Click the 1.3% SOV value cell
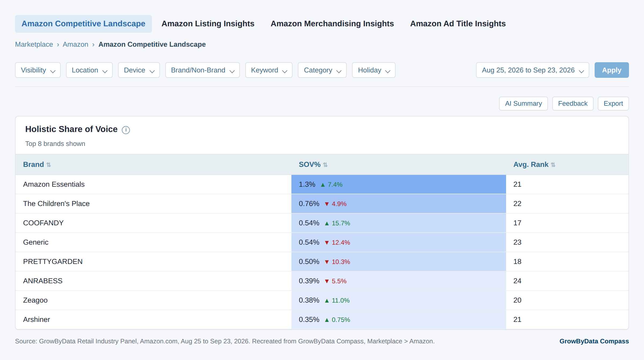Viewport: 644px width, 360px height. [399, 184]
